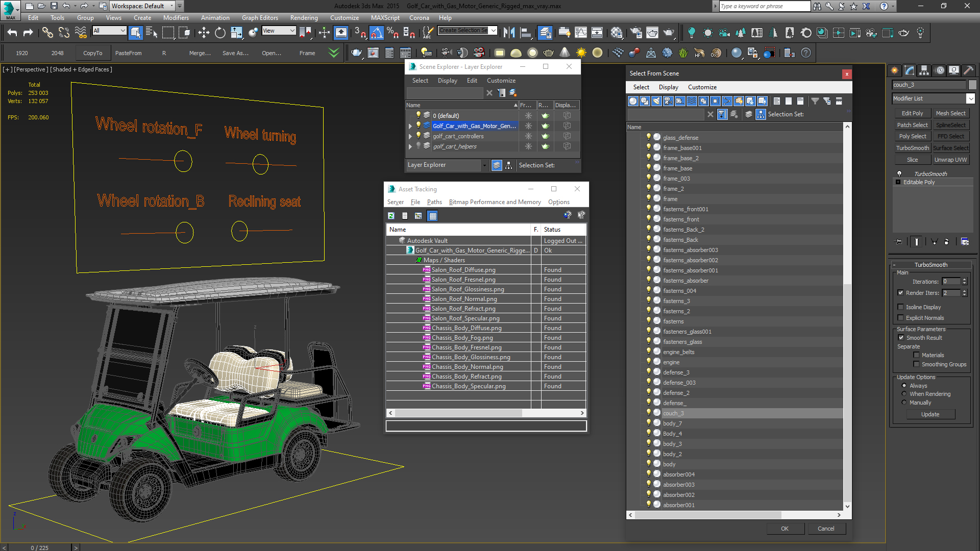Viewport: 980px width, 551px height.
Task: Select the Select and Rotate tool
Action: coord(220,33)
